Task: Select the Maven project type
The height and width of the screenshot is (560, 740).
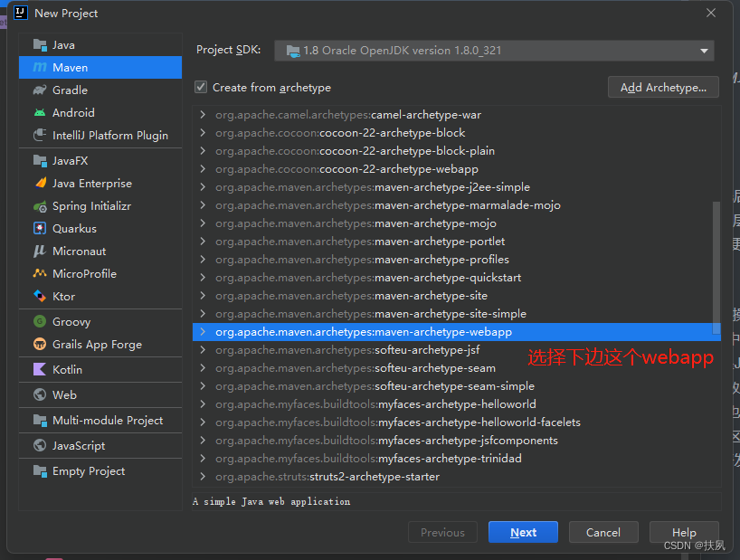Action: (100, 68)
